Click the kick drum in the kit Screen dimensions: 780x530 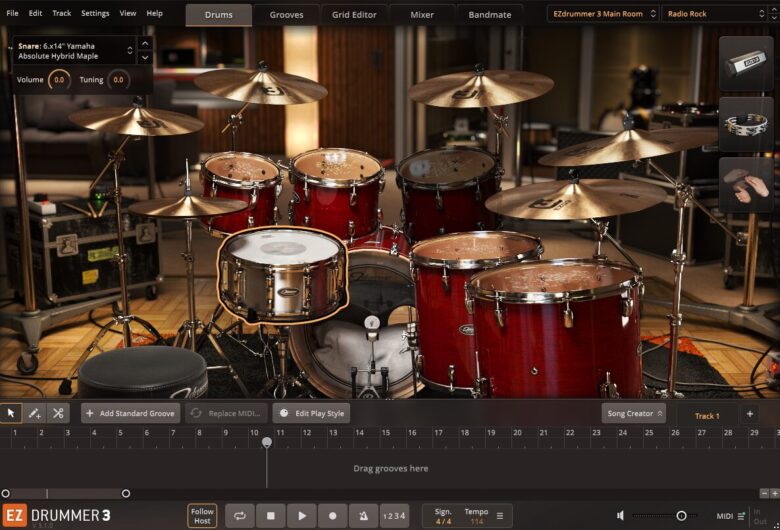356,328
